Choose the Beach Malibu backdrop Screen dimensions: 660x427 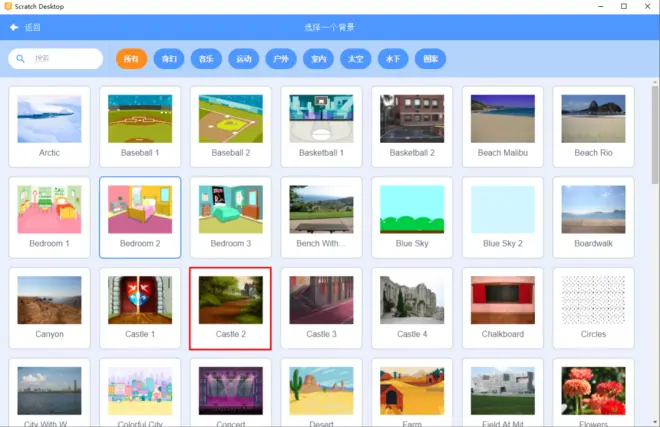[503, 126]
